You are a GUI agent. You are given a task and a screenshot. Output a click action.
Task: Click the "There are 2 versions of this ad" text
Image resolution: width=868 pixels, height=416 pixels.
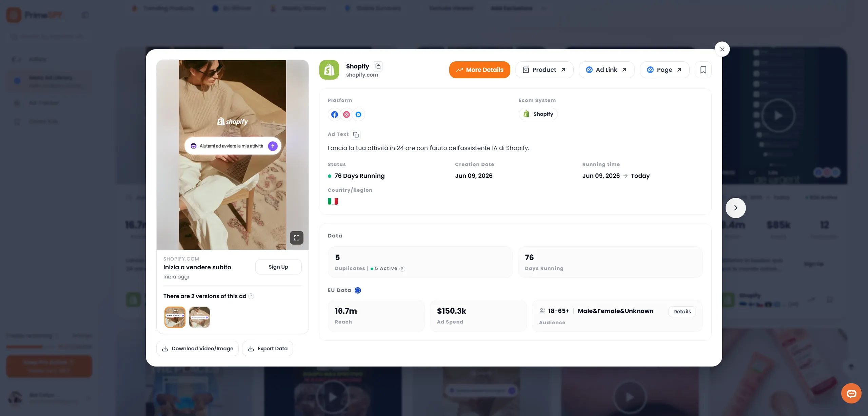(x=205, y=296)
